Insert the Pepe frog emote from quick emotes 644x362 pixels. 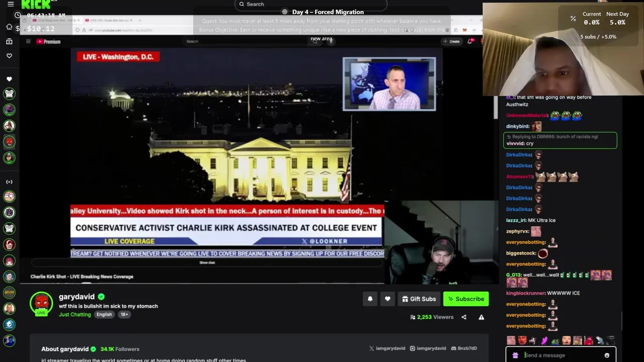555,340
